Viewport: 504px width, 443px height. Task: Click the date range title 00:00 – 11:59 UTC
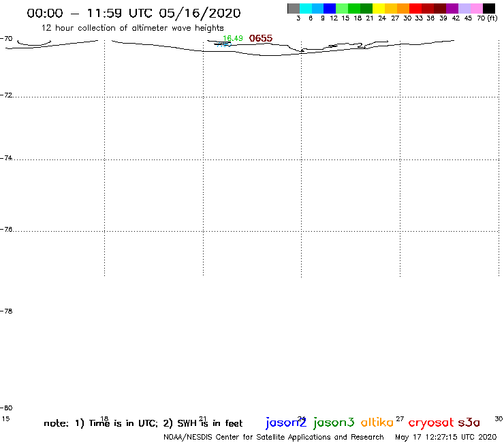[x=133, y=14]
